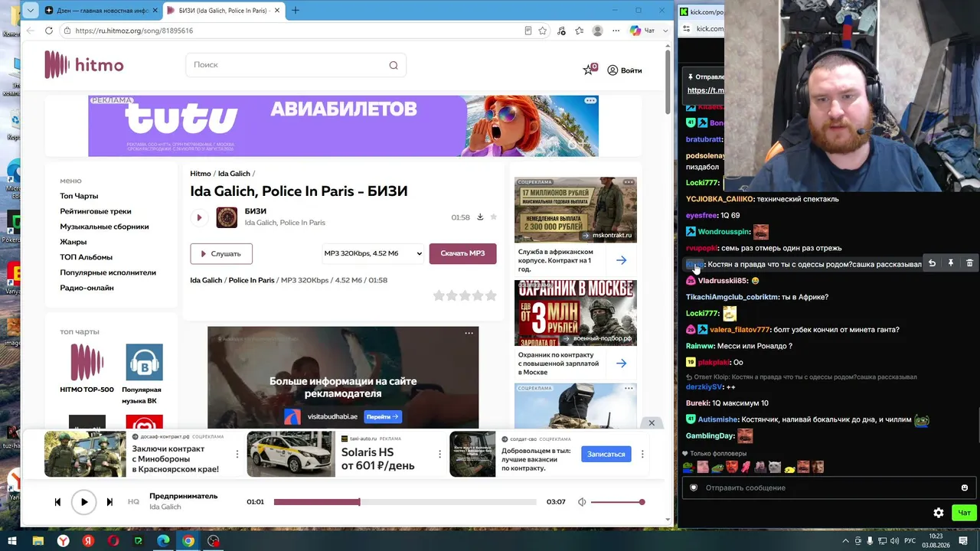Skip to previous track in bottom player

pos(57,502)
